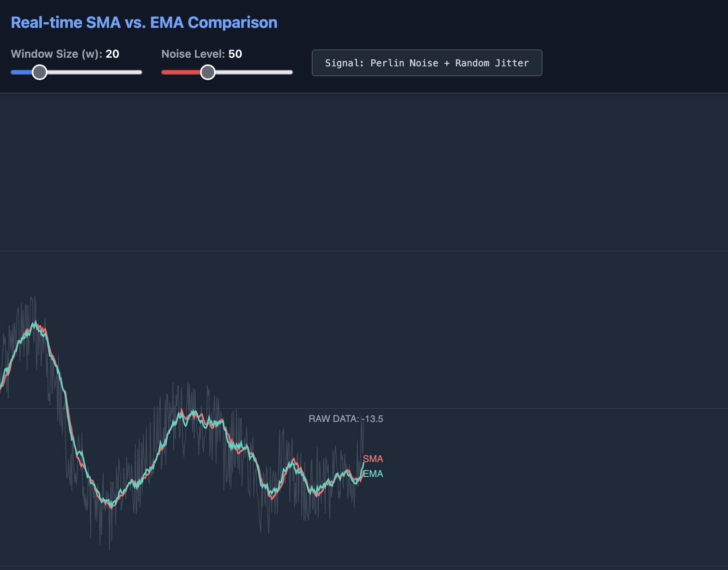The height and width of the screenshot is (570, 728).
Task: Click the teal EMA label on the chart
Action: pos(373,474)
